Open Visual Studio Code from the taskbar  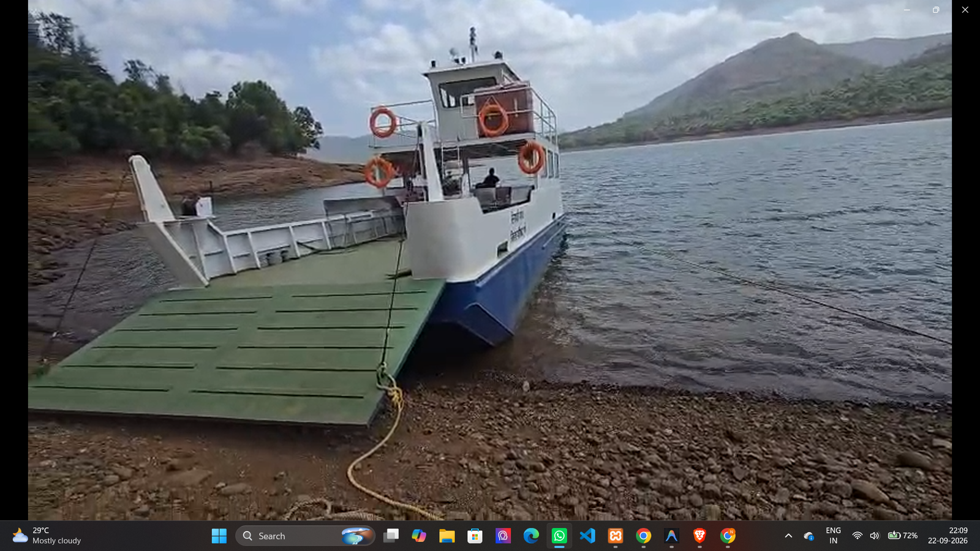[x=587, y=536]
